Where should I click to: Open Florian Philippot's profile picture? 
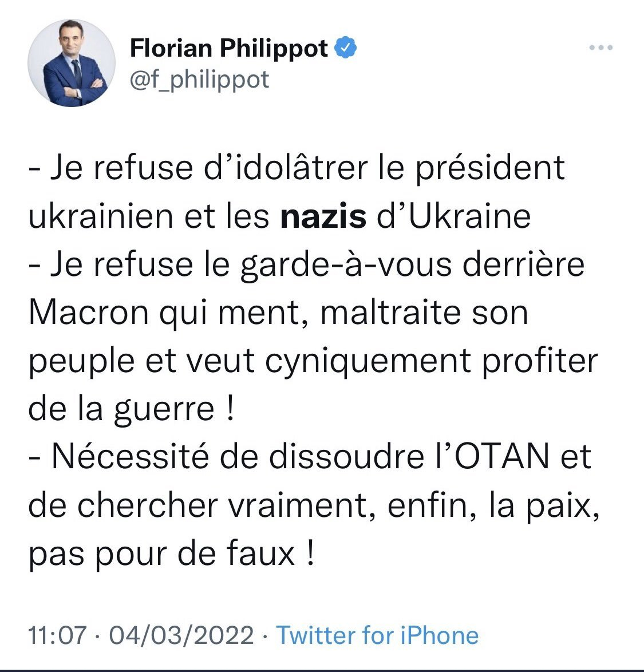click(72, 62)
